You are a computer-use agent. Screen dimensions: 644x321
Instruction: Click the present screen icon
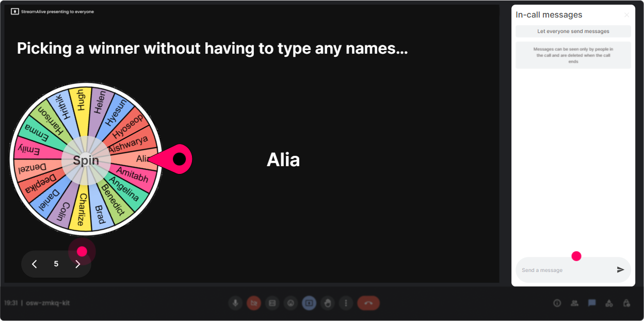coord(309,303)
